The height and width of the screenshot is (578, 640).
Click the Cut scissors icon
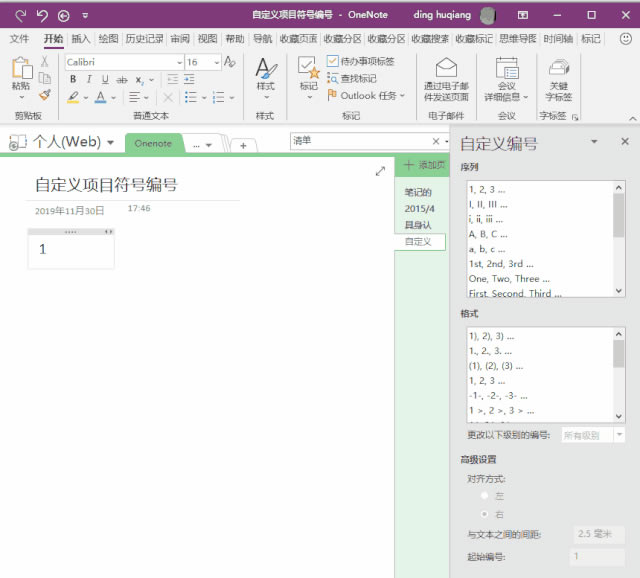pos(44,61)
